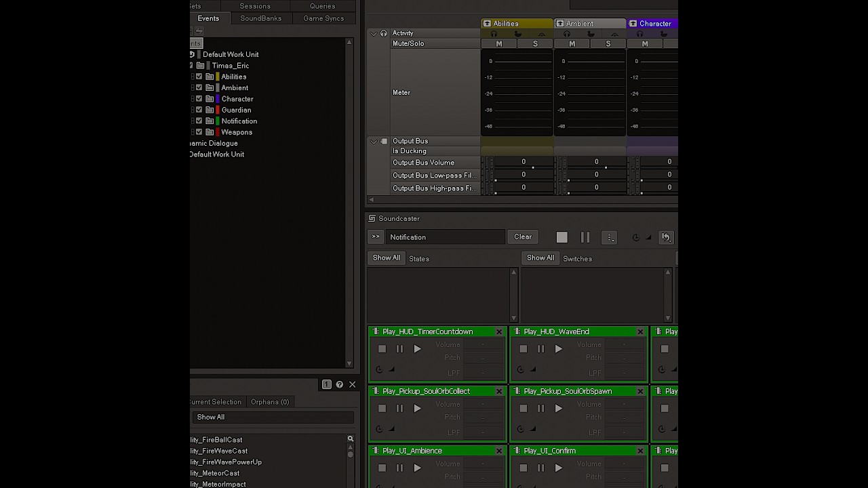Uncheck the Weapons folder checkbox
Viewport: 868px width, 488px height.
[x=199, y=132]
